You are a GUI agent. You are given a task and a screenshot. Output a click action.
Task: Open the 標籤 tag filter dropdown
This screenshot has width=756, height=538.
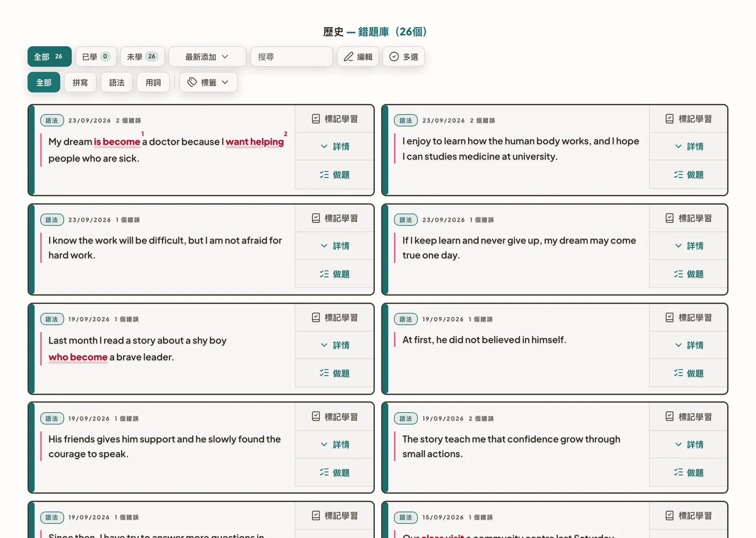pyautogui.click(x=208, y=82)
